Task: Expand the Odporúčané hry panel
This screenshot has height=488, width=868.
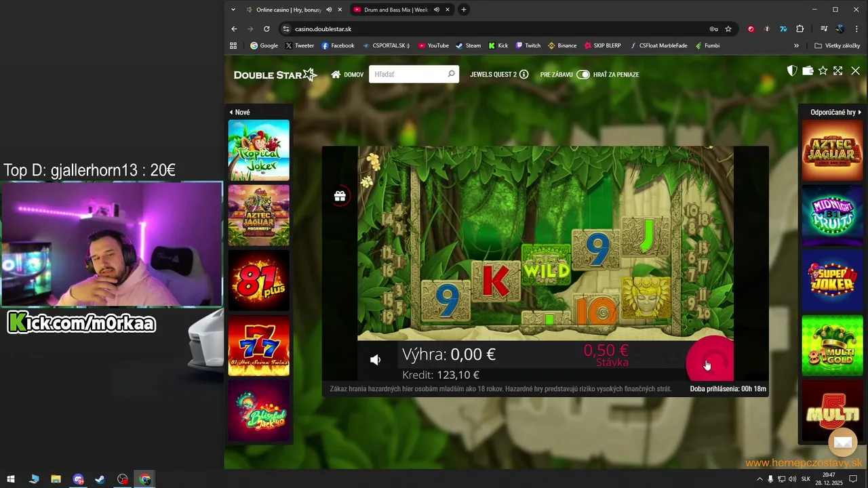Action: pyautogui.click(x=835, y=113)
